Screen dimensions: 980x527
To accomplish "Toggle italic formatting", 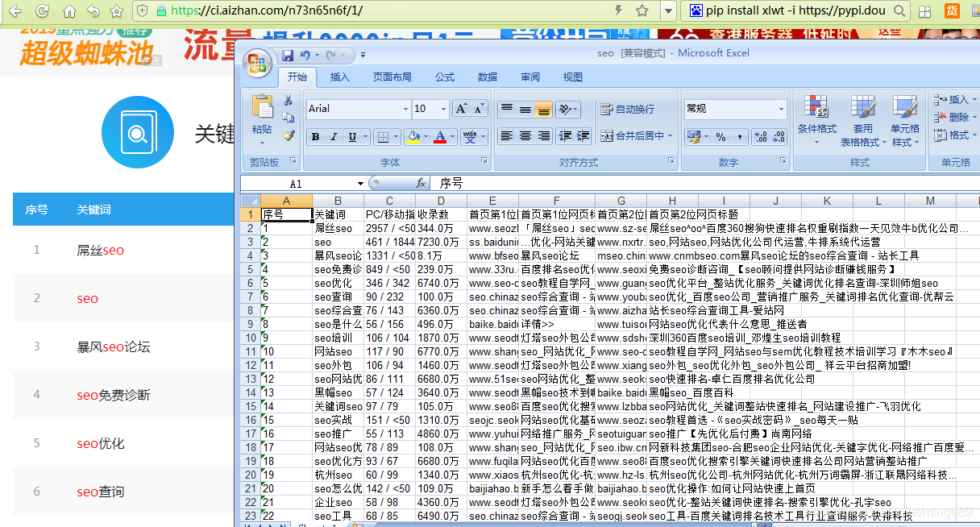I will pyautogui.click(x=334, y=137).
